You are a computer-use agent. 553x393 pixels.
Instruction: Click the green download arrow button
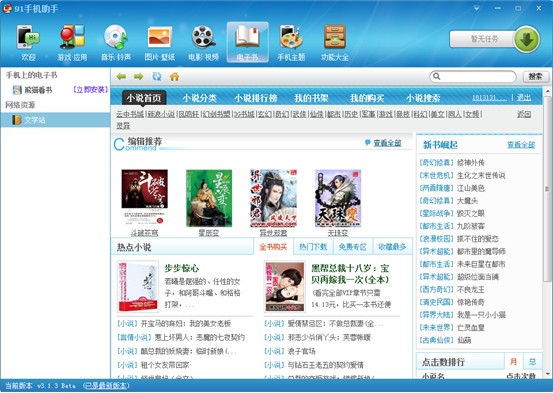(527, 39)
